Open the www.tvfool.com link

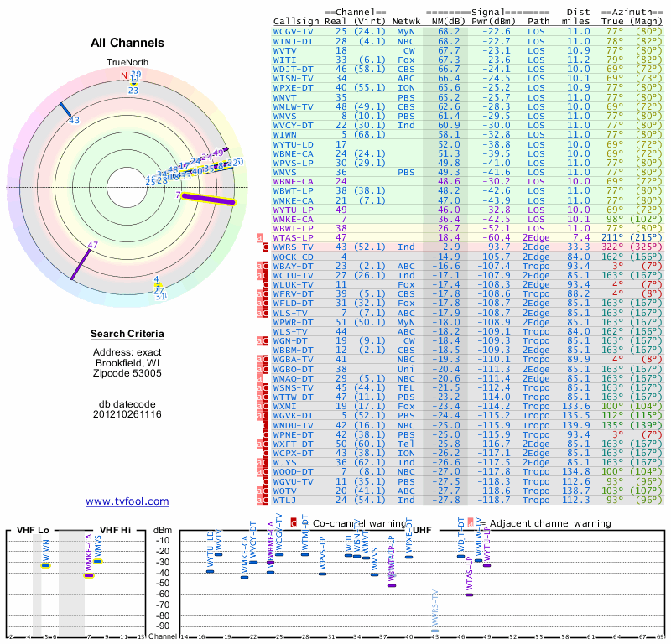click(x=127, y=501)
